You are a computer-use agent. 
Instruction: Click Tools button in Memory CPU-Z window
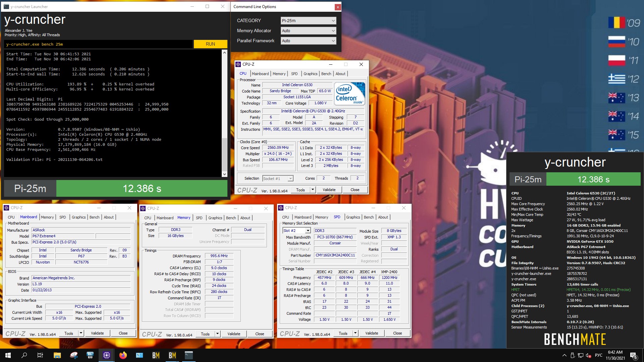(205, 334)
